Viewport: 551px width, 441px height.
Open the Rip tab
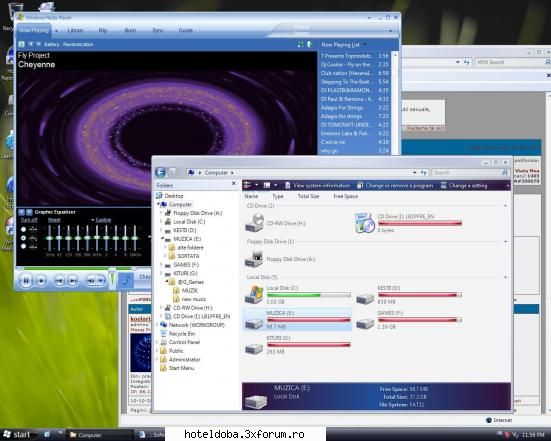tap(103, 30)
